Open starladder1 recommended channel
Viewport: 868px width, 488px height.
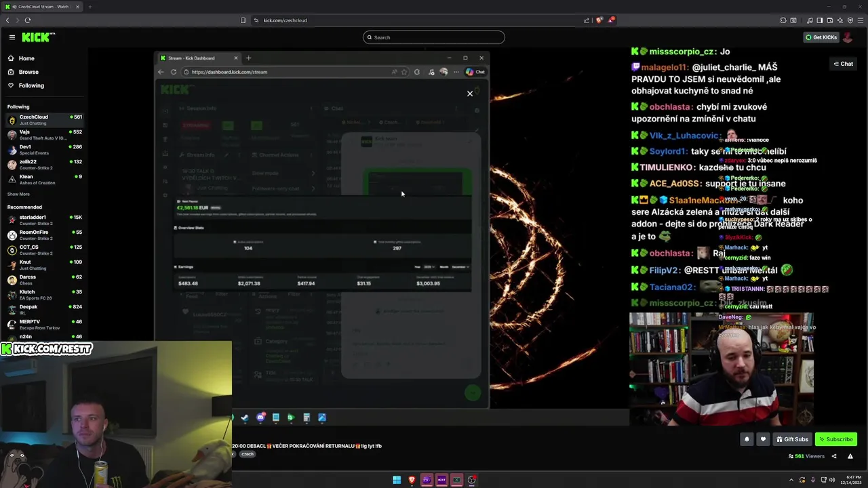44,220
